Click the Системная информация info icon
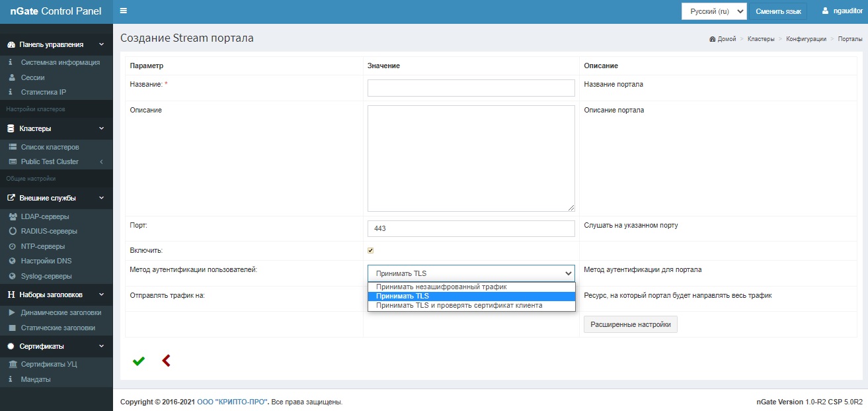Image resolution: width=868 pixels, height=411 pixels. point(11,62)
